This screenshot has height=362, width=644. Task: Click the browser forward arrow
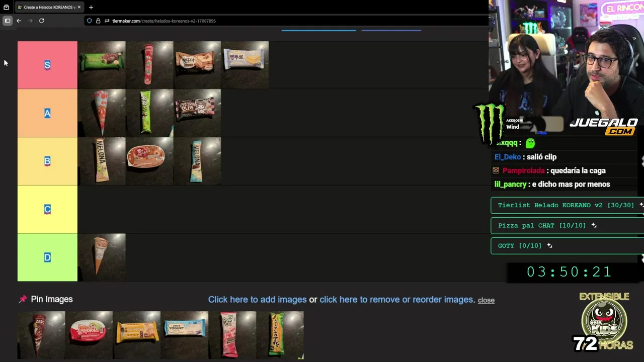[30, 21]
